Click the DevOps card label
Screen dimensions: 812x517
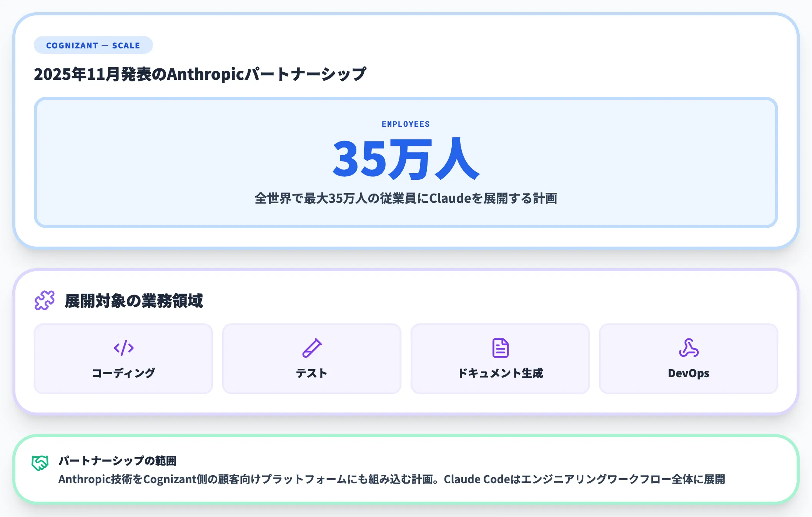point(689,373)
